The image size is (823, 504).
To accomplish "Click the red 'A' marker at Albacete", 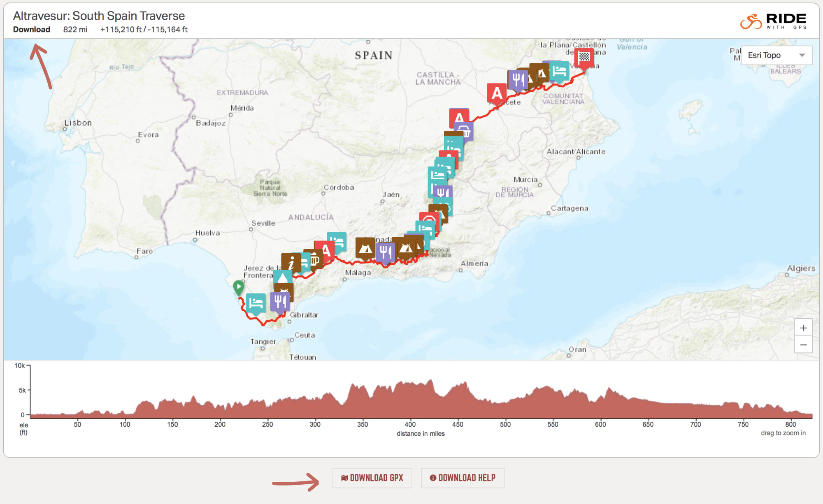I will 497,93.
